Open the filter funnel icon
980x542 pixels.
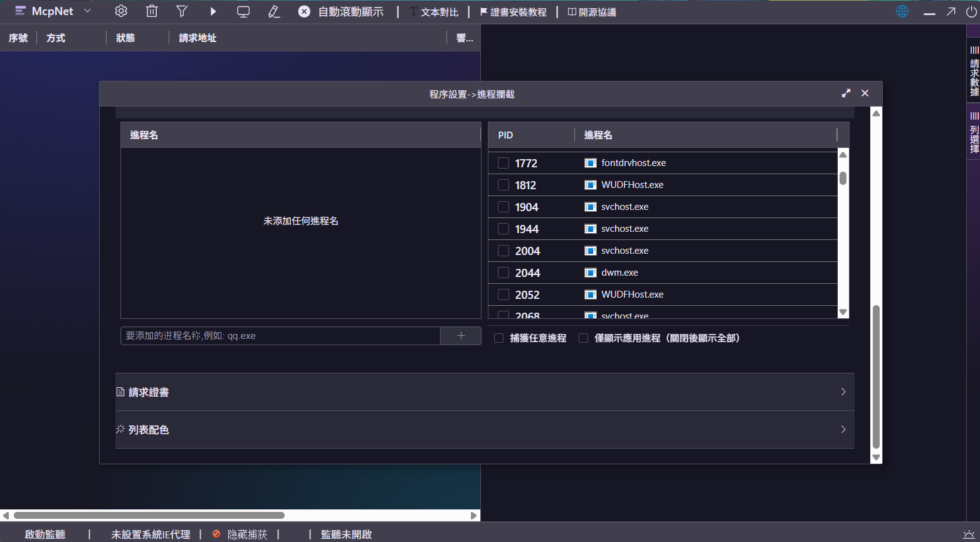coord(182,11)
